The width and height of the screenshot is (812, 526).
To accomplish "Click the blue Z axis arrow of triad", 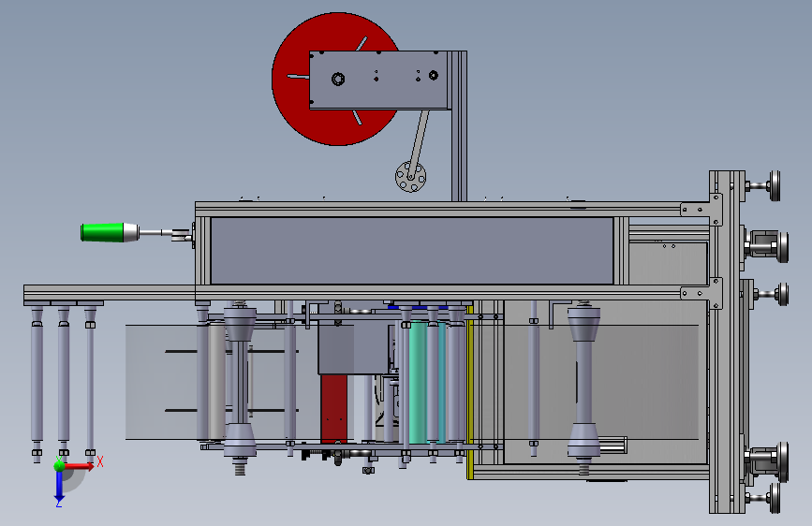I will pos(59,487).
